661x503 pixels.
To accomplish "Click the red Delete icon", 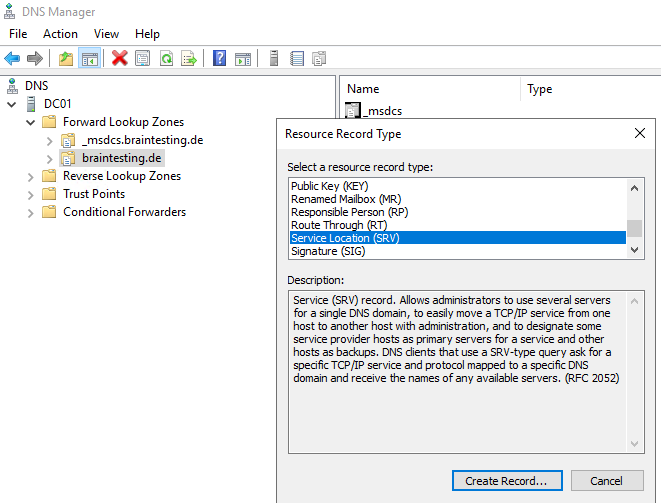I will [x=120, y=59].
